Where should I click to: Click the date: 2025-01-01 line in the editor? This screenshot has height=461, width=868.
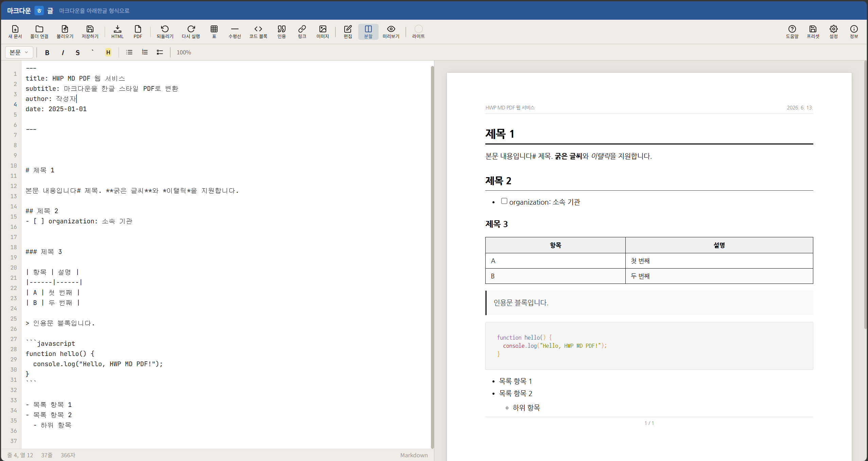(x=56, y=109)
